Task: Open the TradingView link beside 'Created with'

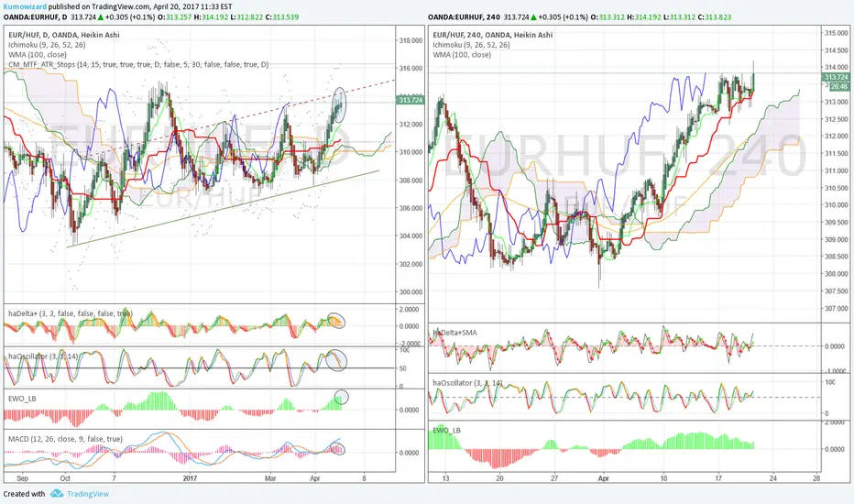Action: click(88, 494)
